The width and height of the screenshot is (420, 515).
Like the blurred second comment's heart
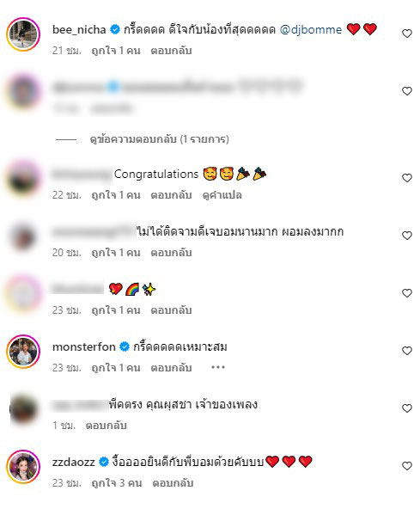[x=407, y=91]
